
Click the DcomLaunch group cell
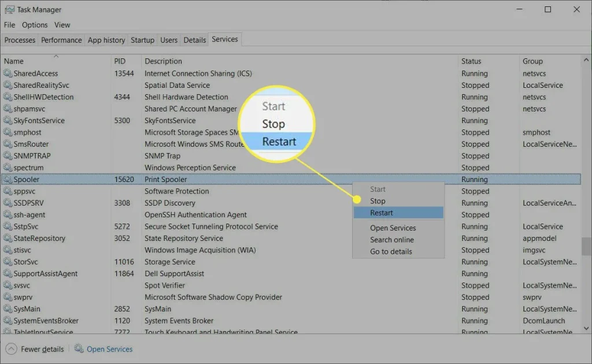543,320
